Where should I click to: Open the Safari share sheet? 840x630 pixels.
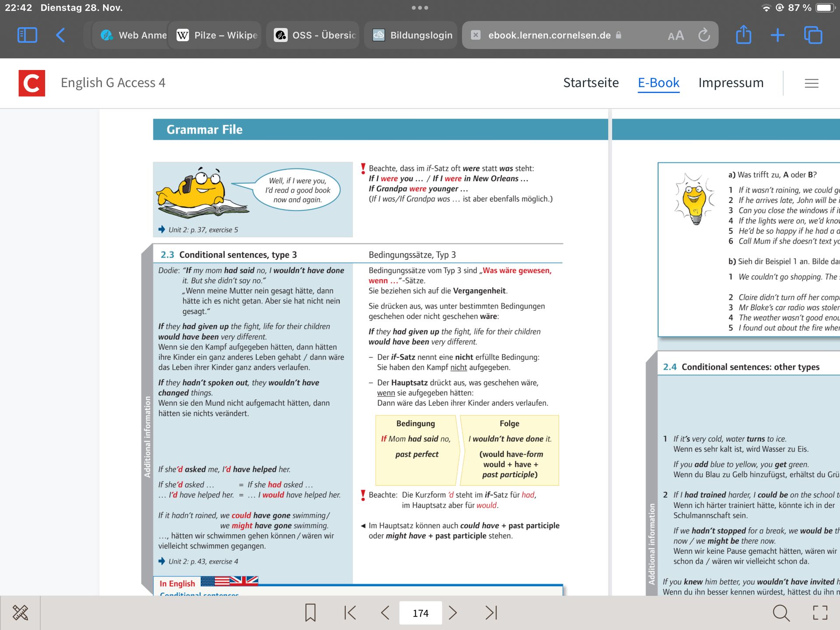click(743, 35)
